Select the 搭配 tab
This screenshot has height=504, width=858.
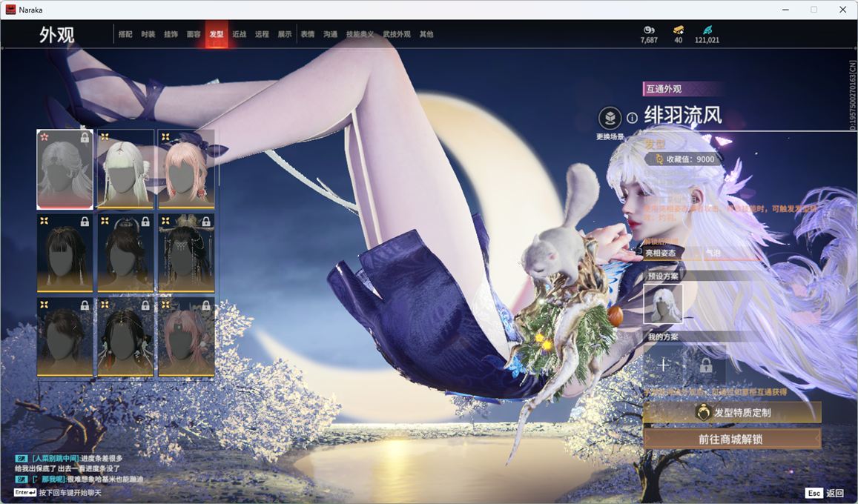click(125, 34)
